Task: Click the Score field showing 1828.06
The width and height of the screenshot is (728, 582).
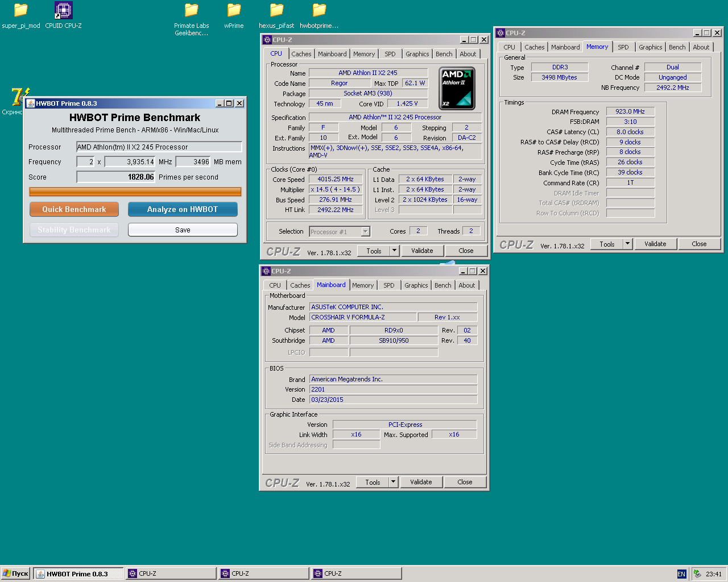Action: [115, 177]
